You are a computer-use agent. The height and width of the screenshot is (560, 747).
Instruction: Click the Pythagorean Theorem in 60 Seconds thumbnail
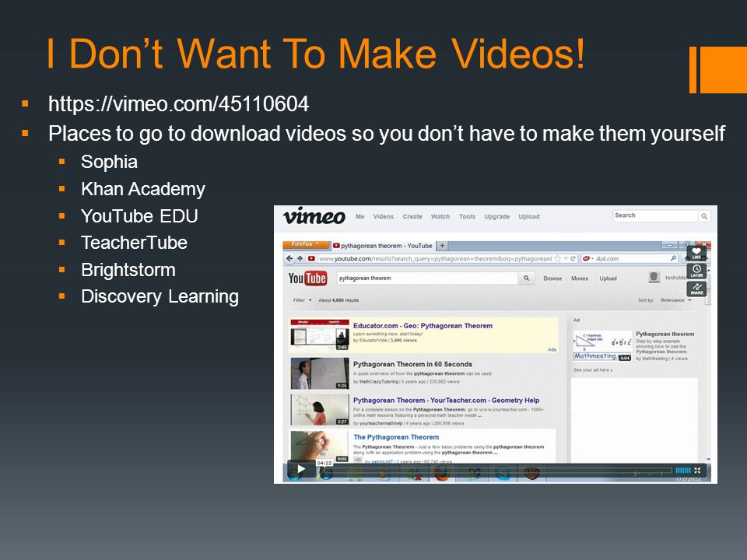pos(320,373)
